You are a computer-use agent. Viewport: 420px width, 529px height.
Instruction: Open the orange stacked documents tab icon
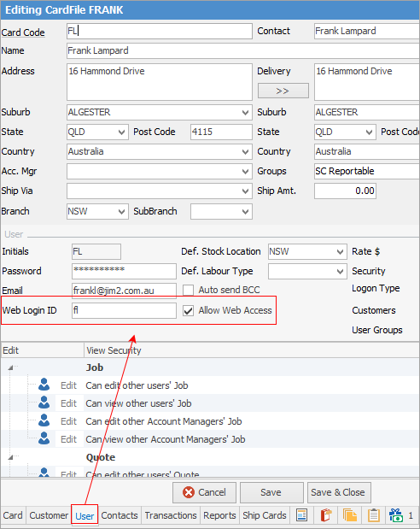[349, 515]
